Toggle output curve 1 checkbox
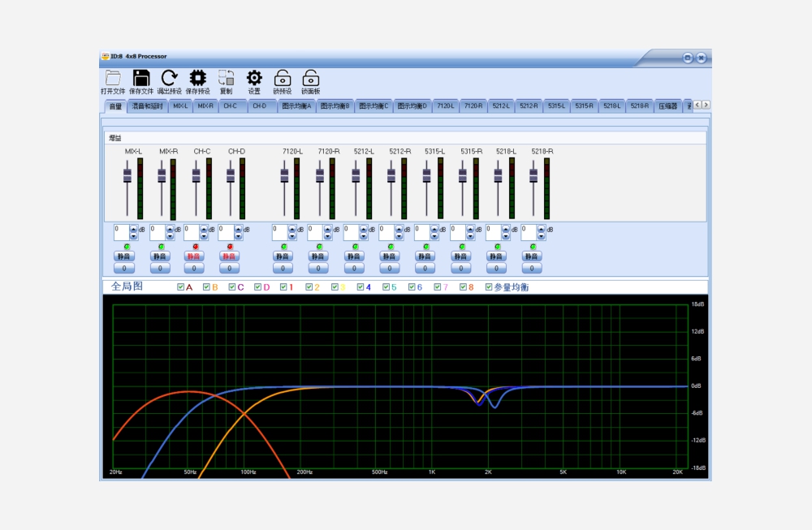The image size is (812, 530). click(283, 287)
